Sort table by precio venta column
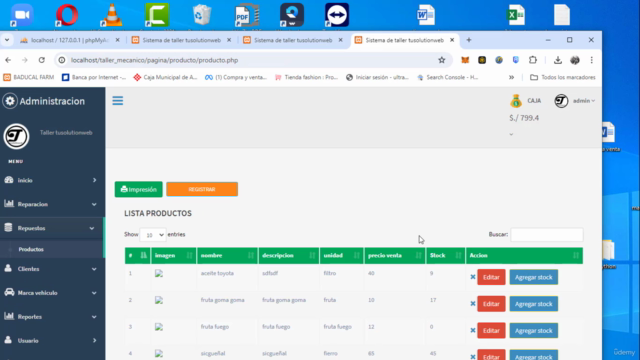 [x=394, y=256]
